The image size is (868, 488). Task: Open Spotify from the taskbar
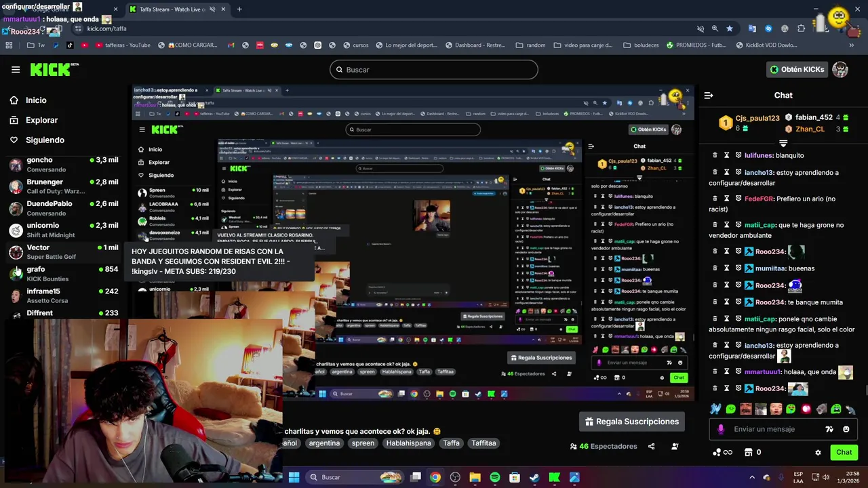pos(495,477)
